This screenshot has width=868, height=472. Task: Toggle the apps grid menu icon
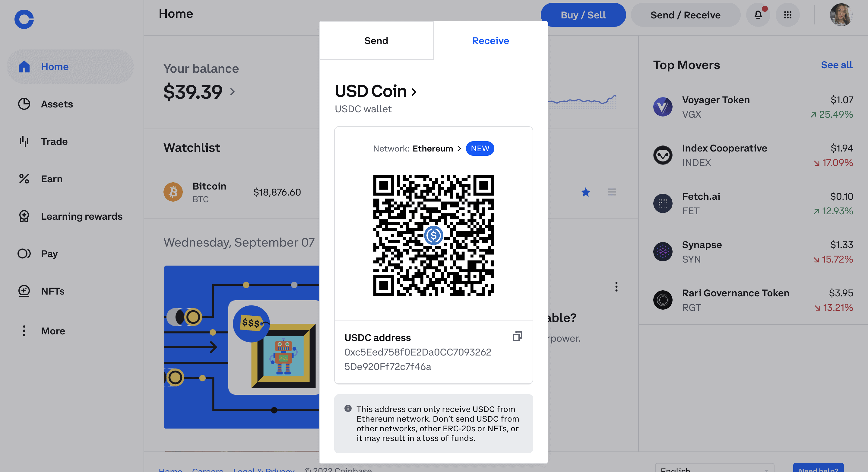[x=788, y=14]
